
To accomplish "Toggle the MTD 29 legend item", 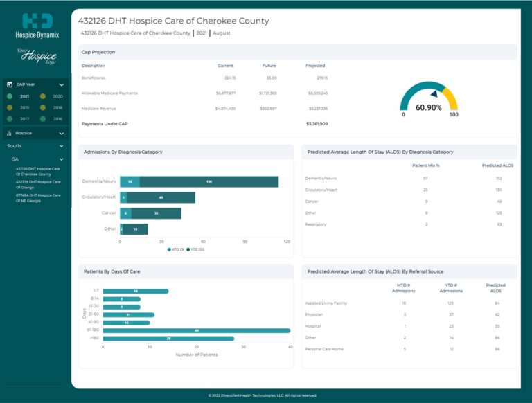I will click(175, 249).
